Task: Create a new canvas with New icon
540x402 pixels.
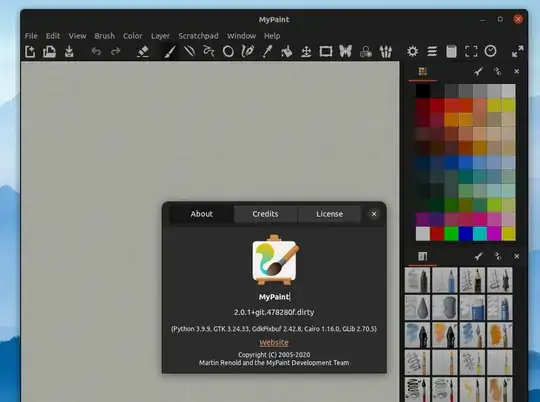Action: tap(30, 52)
